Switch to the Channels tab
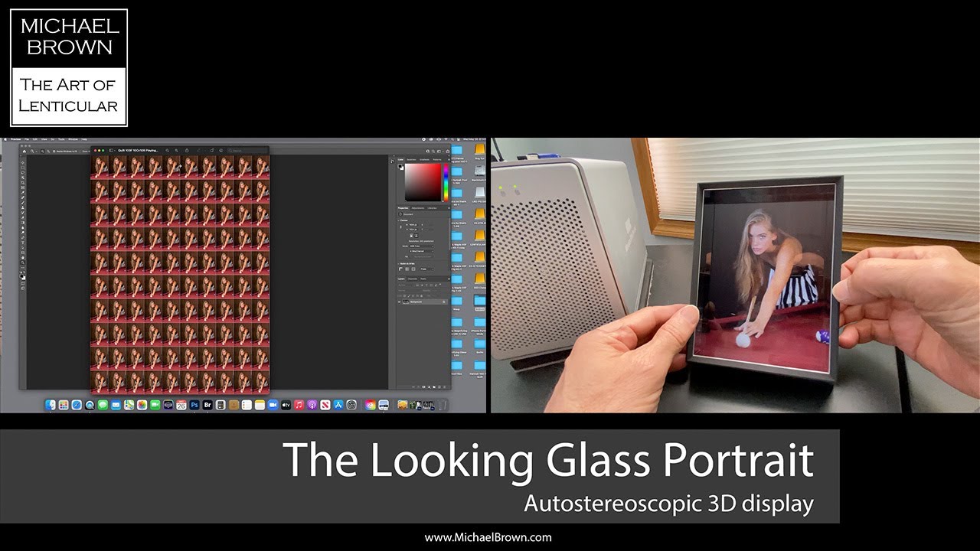 (x=413, y=279)
